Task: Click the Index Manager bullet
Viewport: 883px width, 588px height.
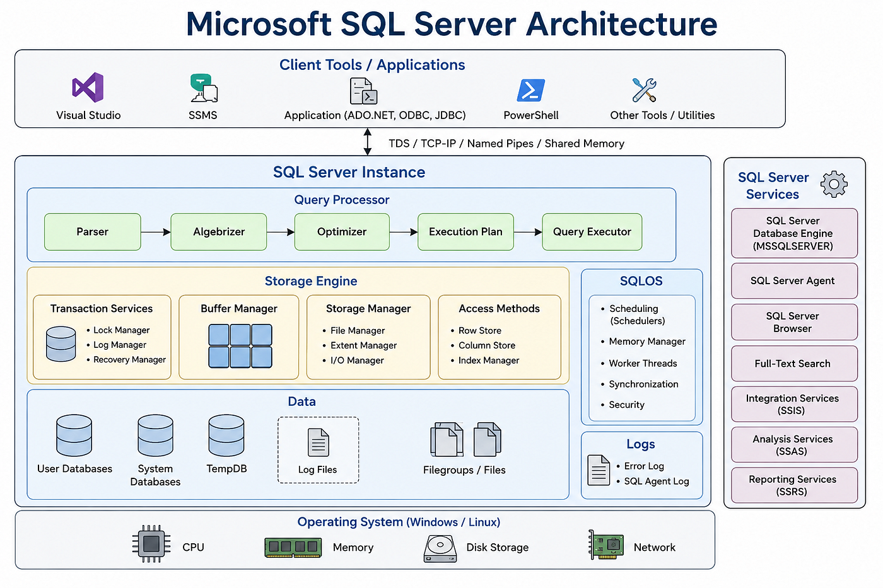Action: click(x=485, y=360)
